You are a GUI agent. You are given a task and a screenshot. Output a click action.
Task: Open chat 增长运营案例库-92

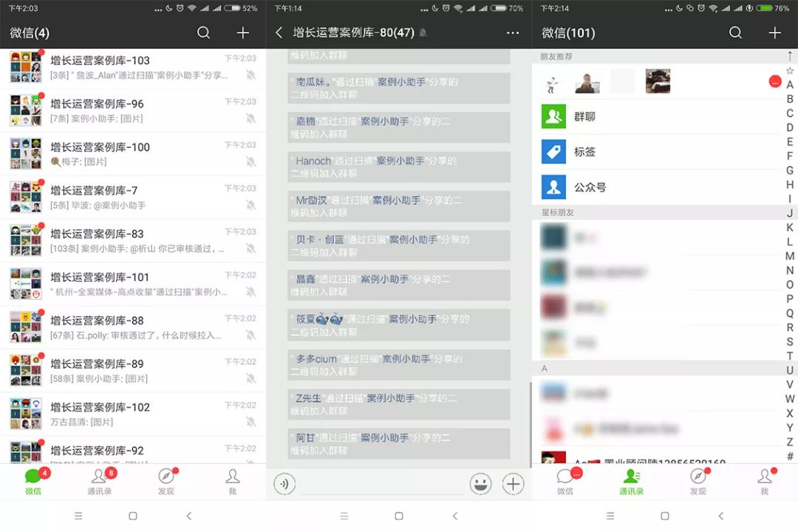[133, 449]
